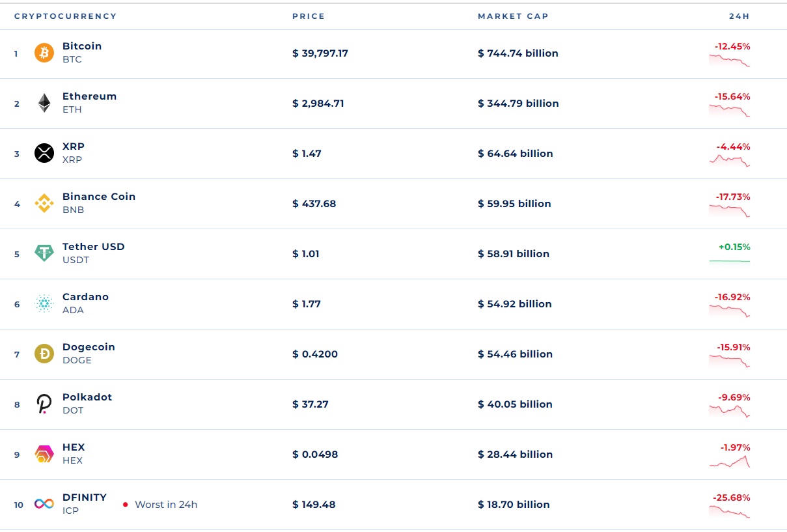
Task: Open the Ethereum name link
Action: coord(89,96)
